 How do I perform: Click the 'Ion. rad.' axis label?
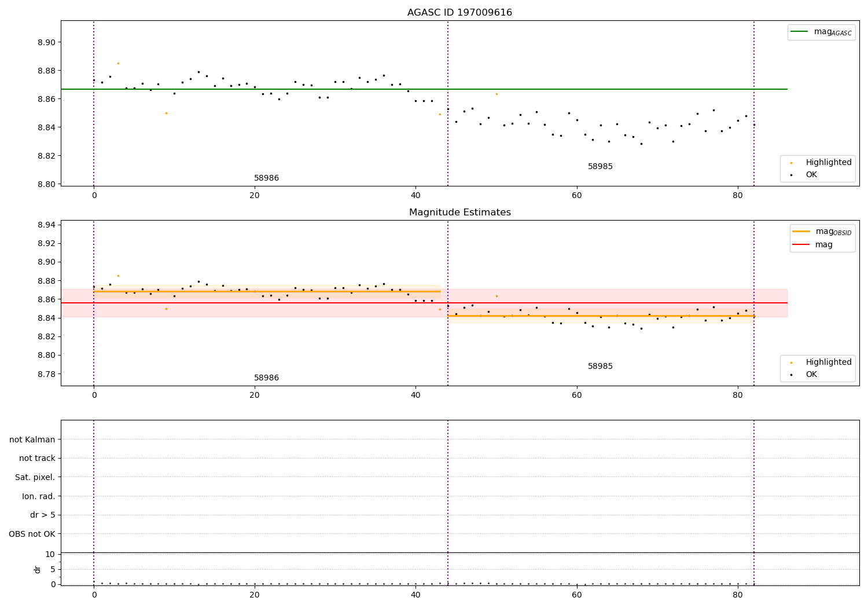[39, 496]
